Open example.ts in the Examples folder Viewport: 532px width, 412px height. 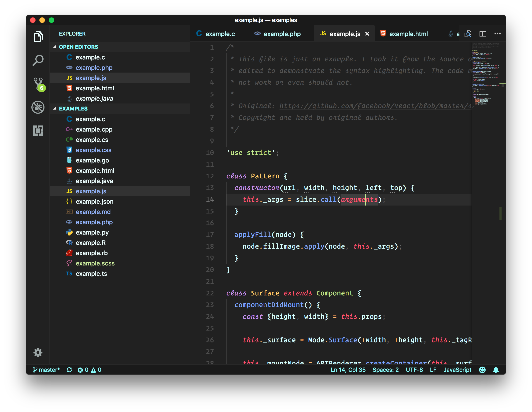(x=119, y=274)
